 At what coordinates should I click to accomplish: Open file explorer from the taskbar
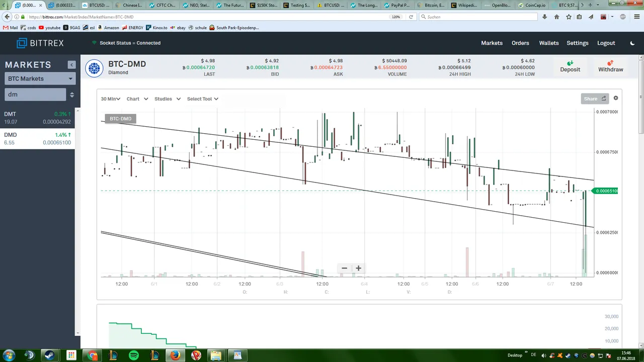point(216,355)
